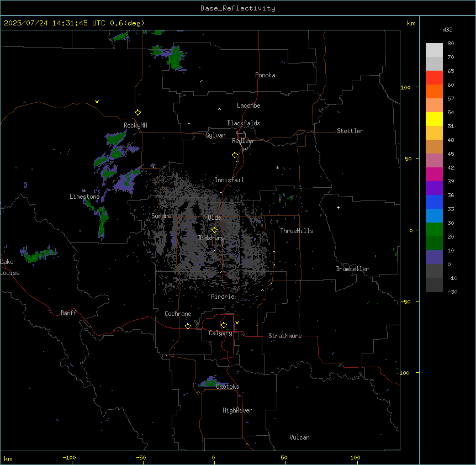
Task: Select the blue 33-36 dBZ legend swatch
Action: point(434,202)
